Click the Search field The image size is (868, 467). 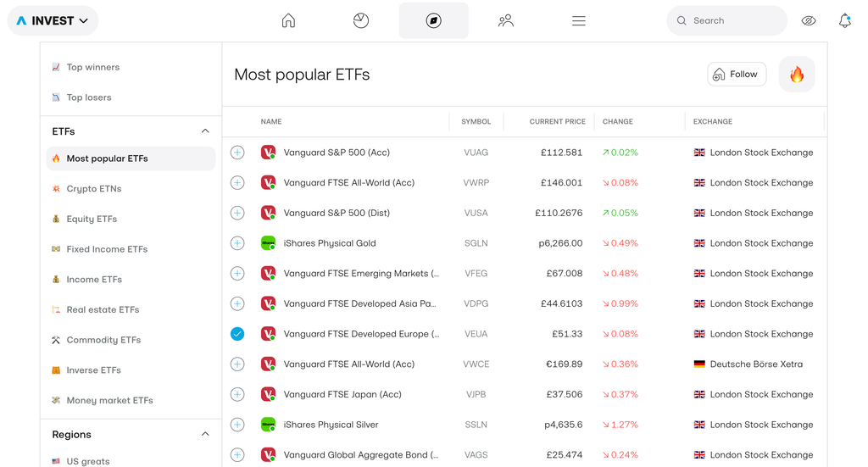726,20
